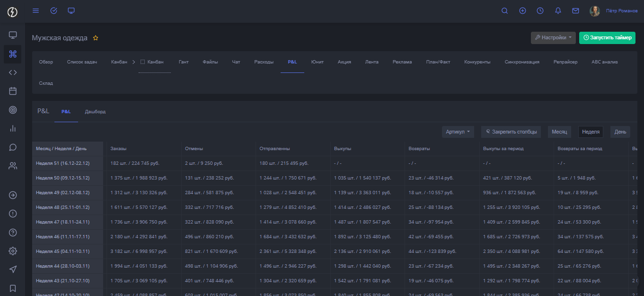Click the search magnifier icon

coord(504,11)
